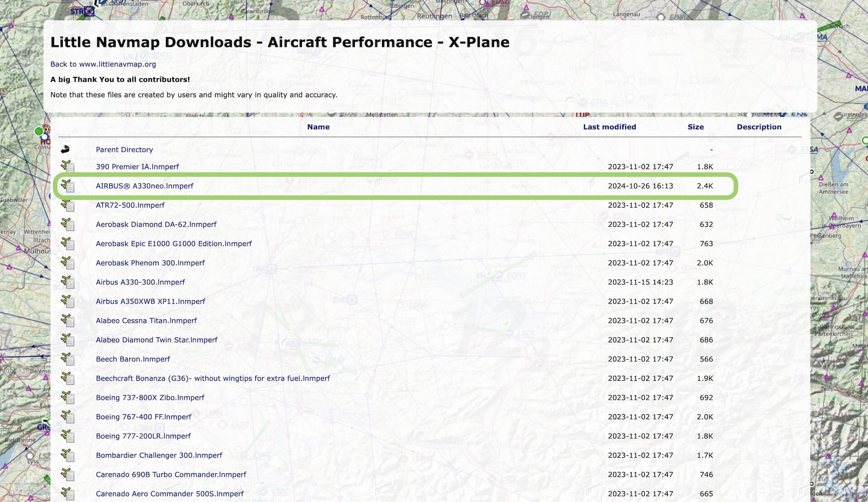
Task: Sort listing by Name column header
Action: [318, 127]
